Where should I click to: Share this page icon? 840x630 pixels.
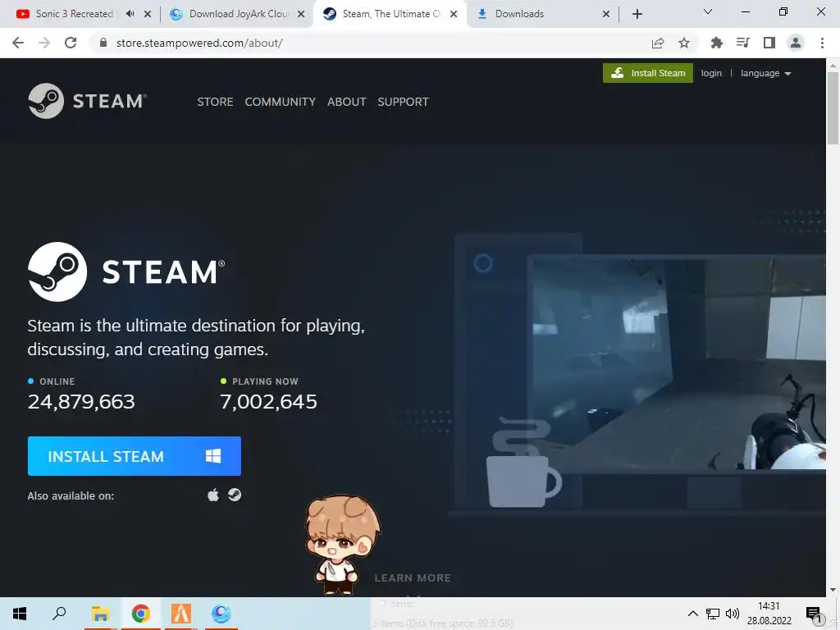(x=658, y=43)
